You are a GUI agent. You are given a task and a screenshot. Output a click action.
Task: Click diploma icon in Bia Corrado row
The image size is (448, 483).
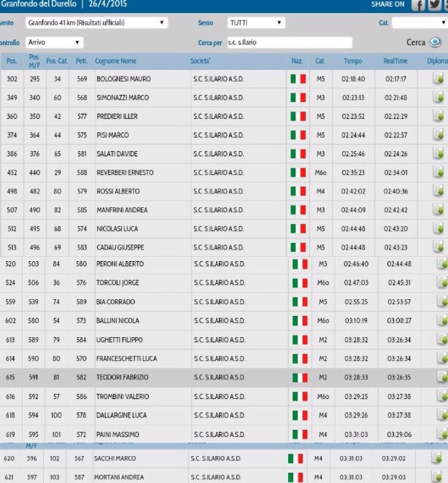coord(441,301)
